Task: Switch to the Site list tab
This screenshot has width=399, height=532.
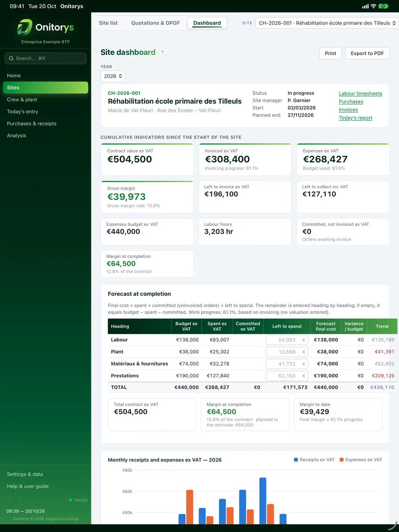Action: coord(108,23)
